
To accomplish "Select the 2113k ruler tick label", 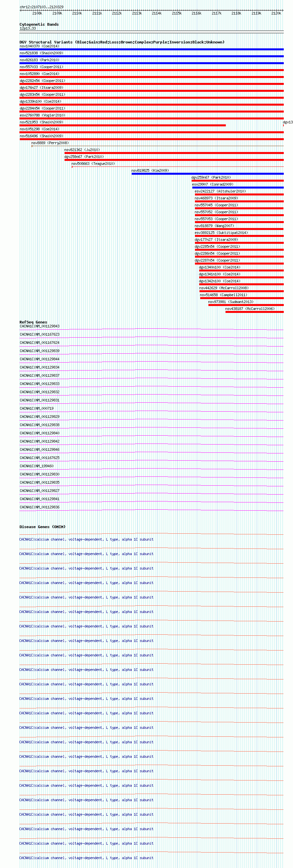I will 137,13.
